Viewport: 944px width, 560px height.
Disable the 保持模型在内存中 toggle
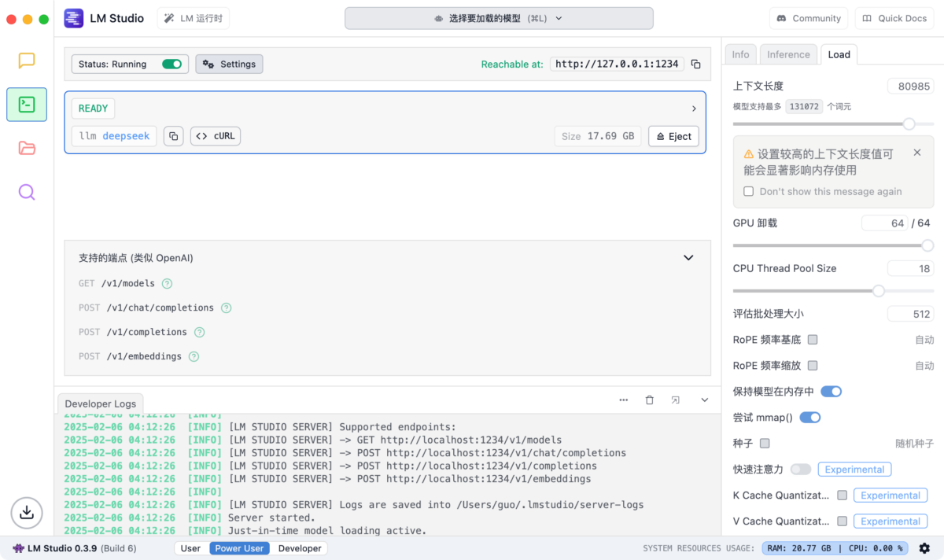click(x=832, y=392)
